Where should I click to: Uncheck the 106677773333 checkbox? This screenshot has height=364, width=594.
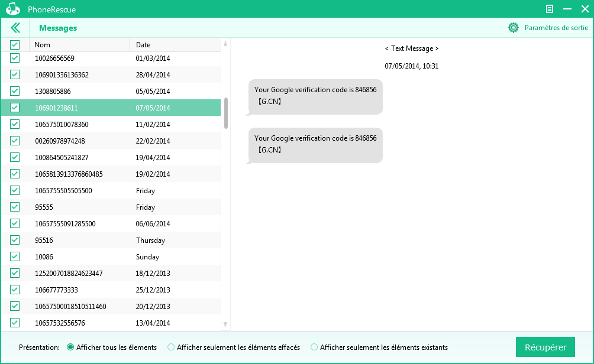[x=15, y=290]
